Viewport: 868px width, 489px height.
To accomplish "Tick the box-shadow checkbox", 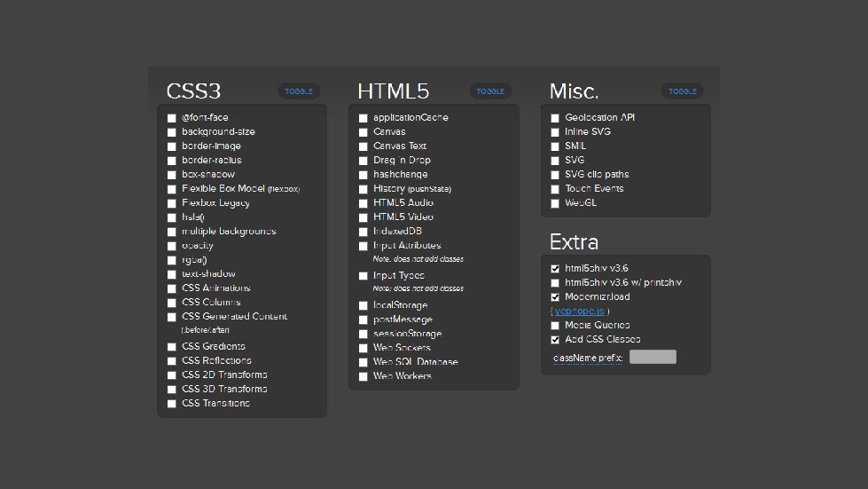I will click(172, 175).
